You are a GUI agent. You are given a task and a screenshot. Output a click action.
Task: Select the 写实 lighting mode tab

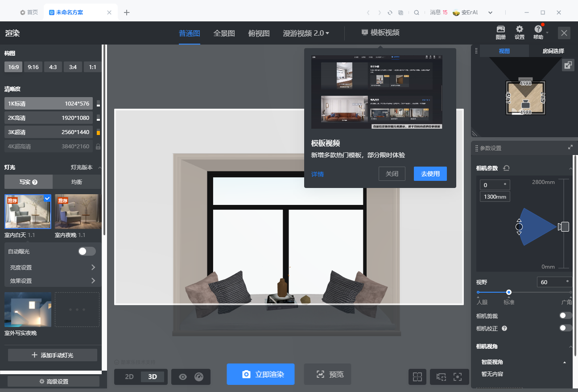(x=29, y=182)
